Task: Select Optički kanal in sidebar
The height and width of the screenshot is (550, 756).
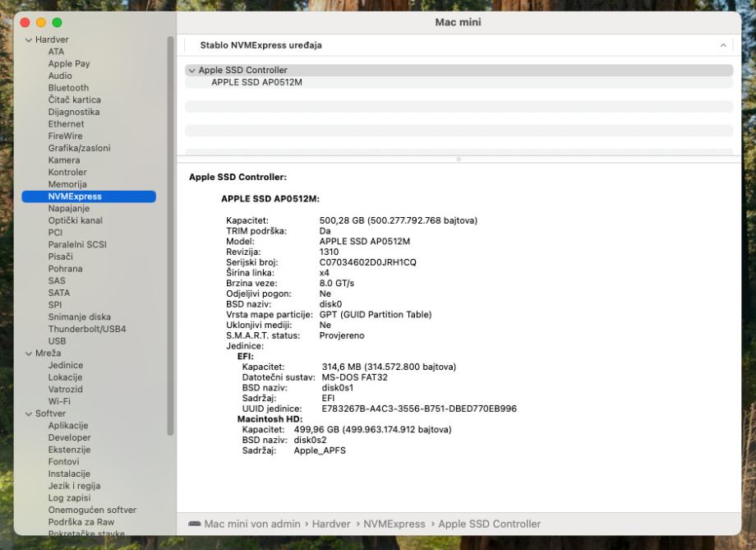Action: click(76, 220)
